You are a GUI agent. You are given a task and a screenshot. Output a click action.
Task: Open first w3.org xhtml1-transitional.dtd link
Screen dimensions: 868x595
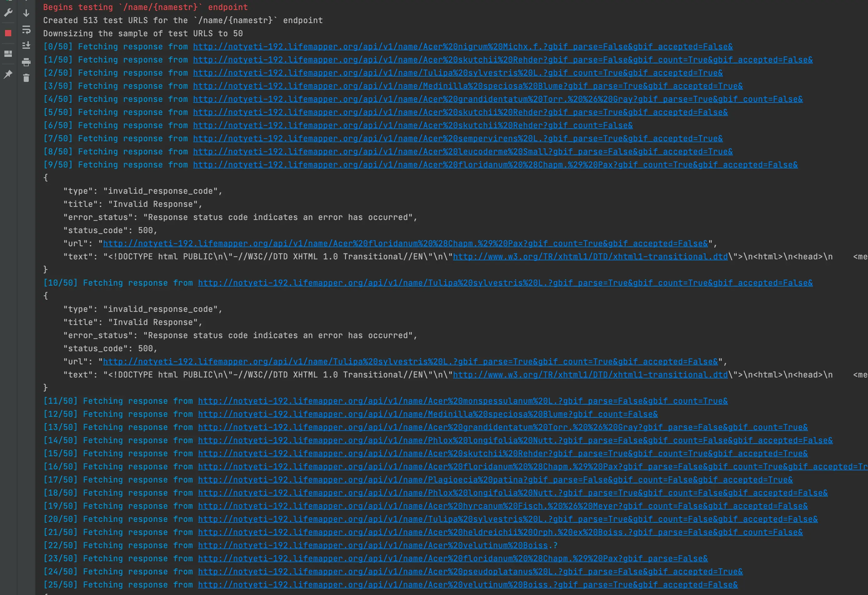click(590, 257)
